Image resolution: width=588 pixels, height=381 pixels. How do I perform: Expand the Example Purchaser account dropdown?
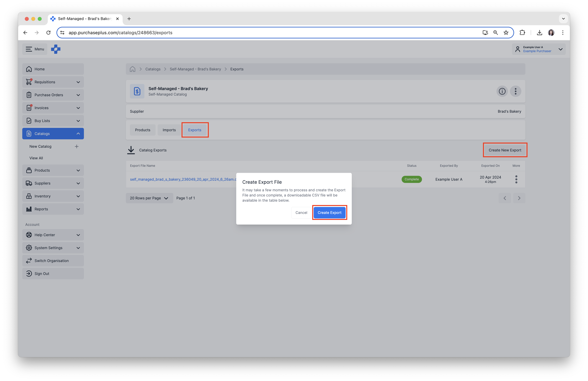(x=560, y=49)
